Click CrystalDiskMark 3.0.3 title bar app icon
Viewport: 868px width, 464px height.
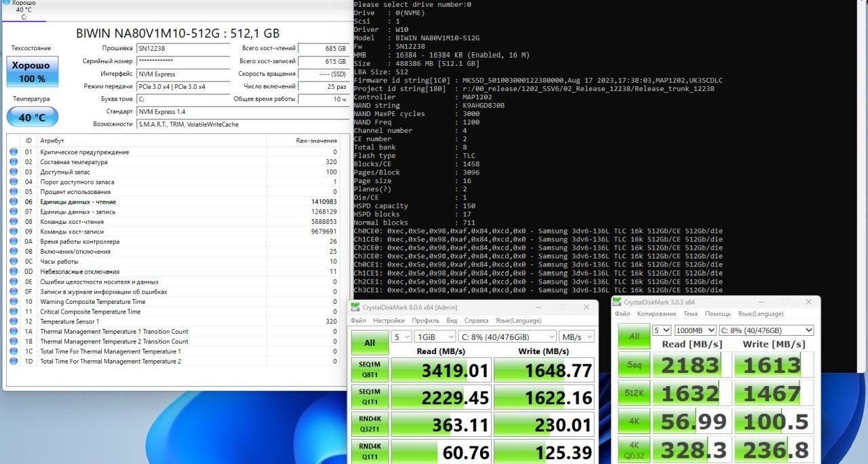tap(618, 302)
